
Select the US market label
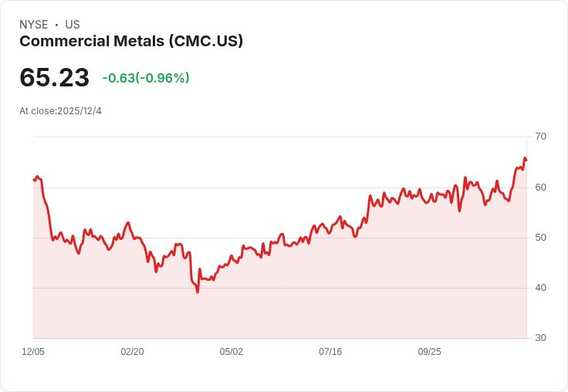(x=73, y=25)
